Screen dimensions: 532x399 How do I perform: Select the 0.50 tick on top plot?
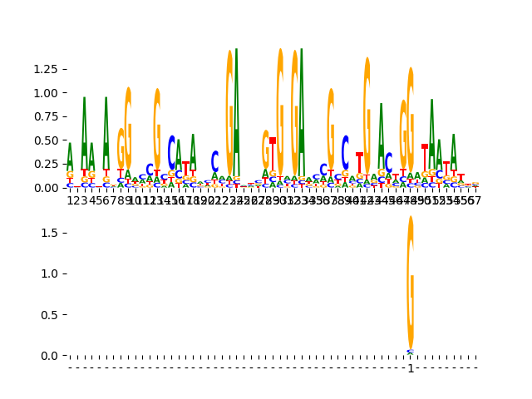46,140
